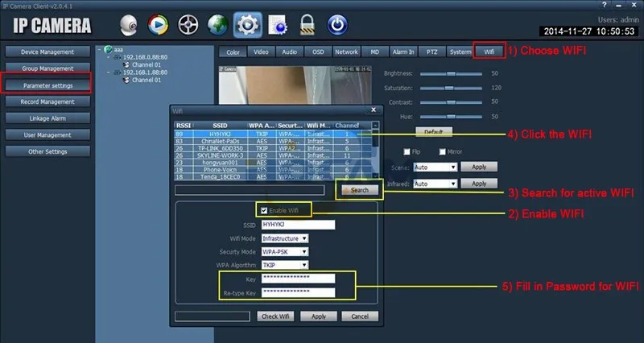Open the log document icon

click(x=278, y=25)
